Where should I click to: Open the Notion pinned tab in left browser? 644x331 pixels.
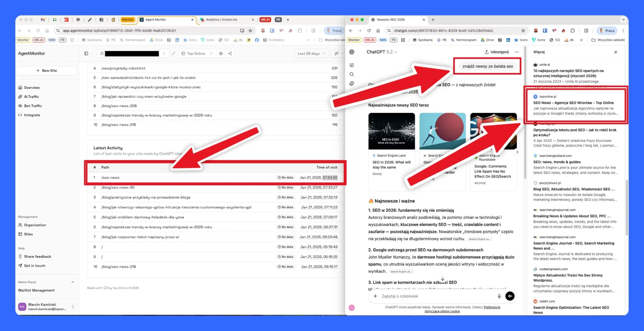coord(102,20)
